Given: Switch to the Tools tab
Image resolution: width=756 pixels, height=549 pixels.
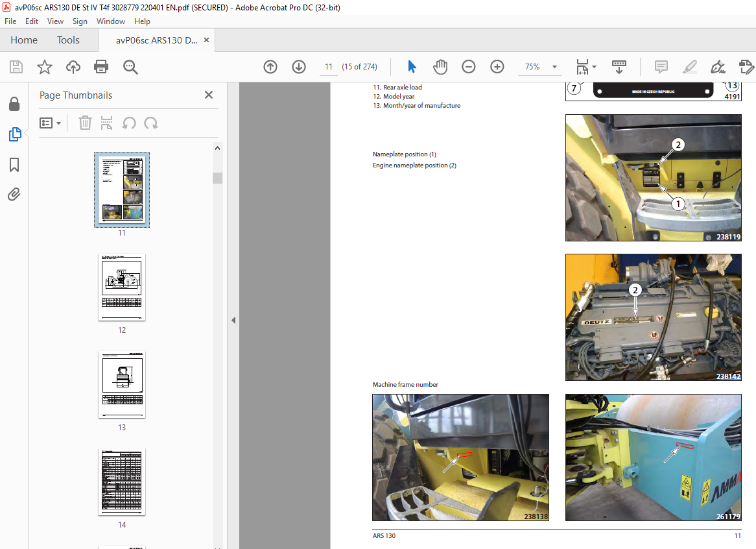Looking at the screenshot, I should click(x=68, y=40).
